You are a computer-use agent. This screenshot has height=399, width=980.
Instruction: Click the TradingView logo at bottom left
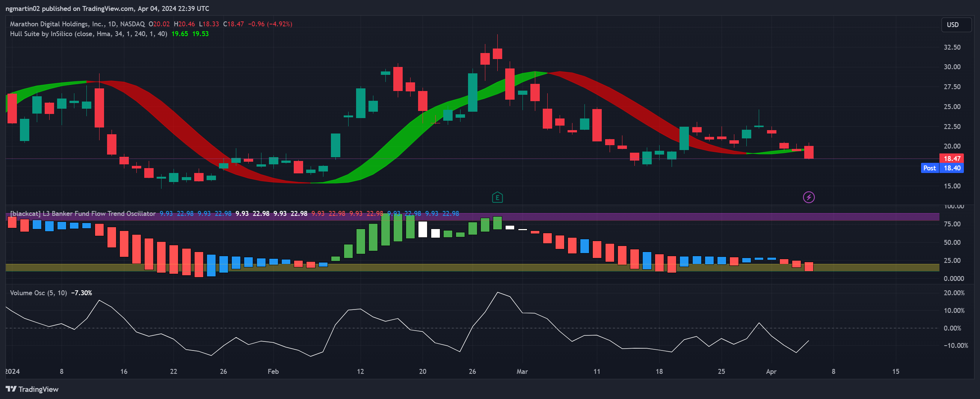pyautogui.click(x=32, y=389)
